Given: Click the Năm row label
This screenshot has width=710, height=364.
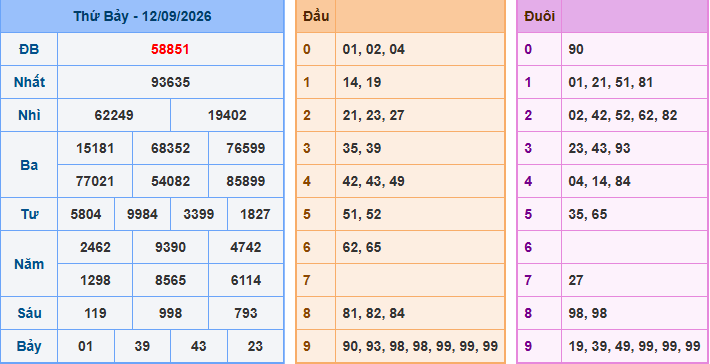Looking at the screenshot, I should pos(29,264).
